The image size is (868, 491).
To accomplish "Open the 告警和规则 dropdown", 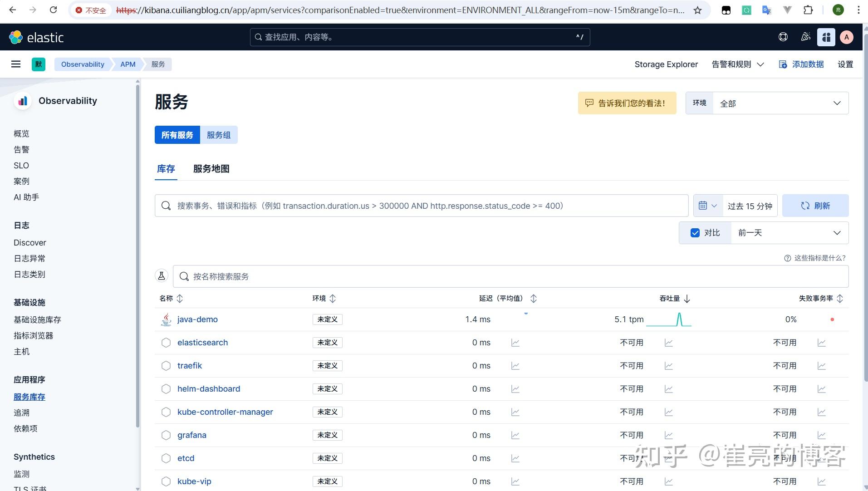I will [737, 64].
